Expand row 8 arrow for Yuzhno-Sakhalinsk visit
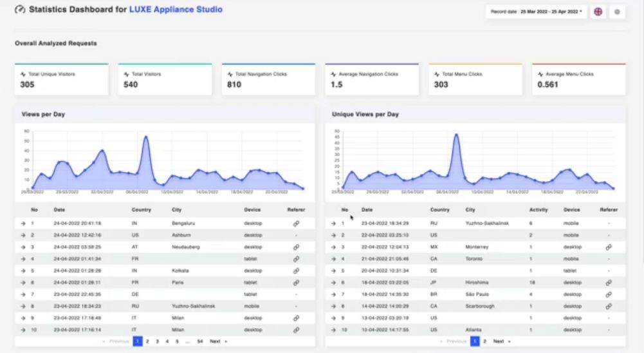This screenshot has height=353, width=644. tap(23, 306)
